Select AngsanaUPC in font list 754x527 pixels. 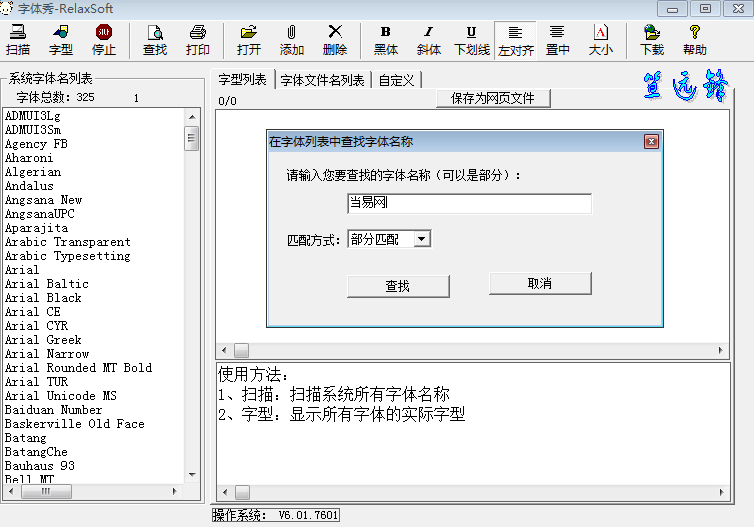39,213
